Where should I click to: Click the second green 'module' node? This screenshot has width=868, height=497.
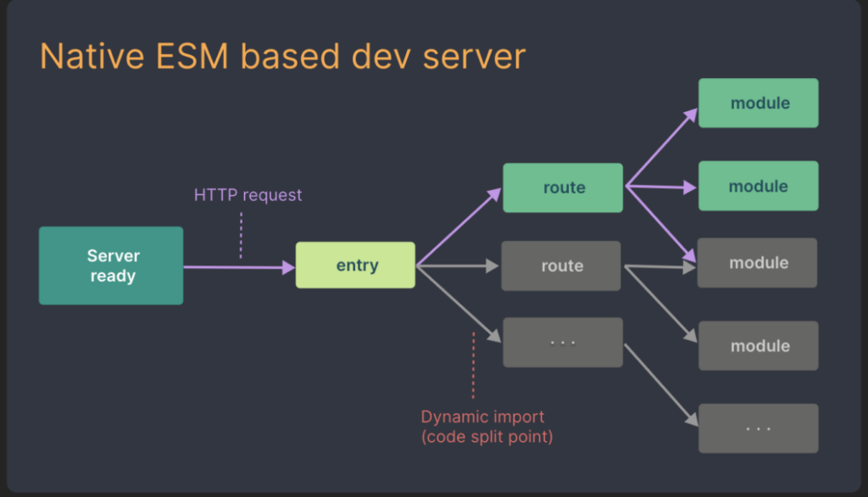(x=757, y=186)
